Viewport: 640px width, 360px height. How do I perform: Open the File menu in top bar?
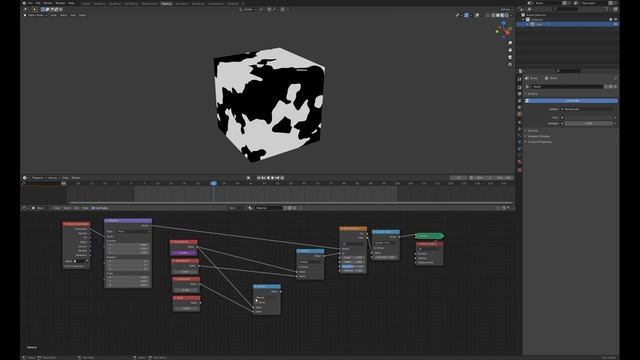coord(31,3)
